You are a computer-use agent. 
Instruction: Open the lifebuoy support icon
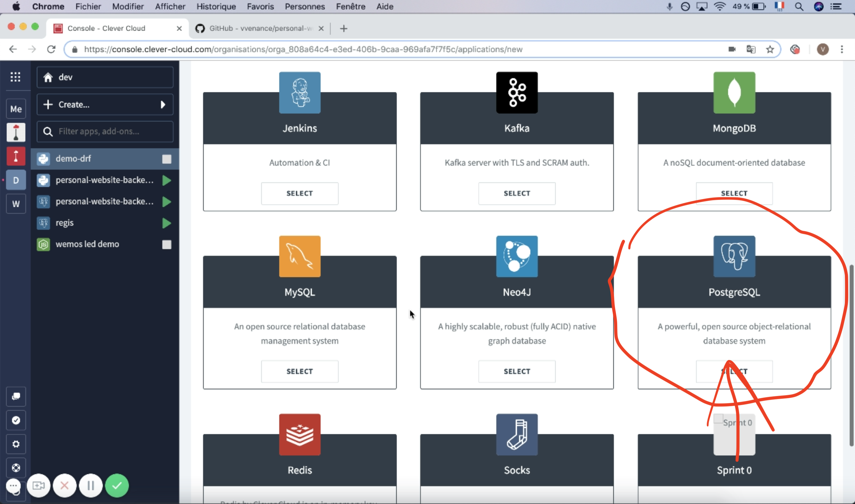click(16, 468)
